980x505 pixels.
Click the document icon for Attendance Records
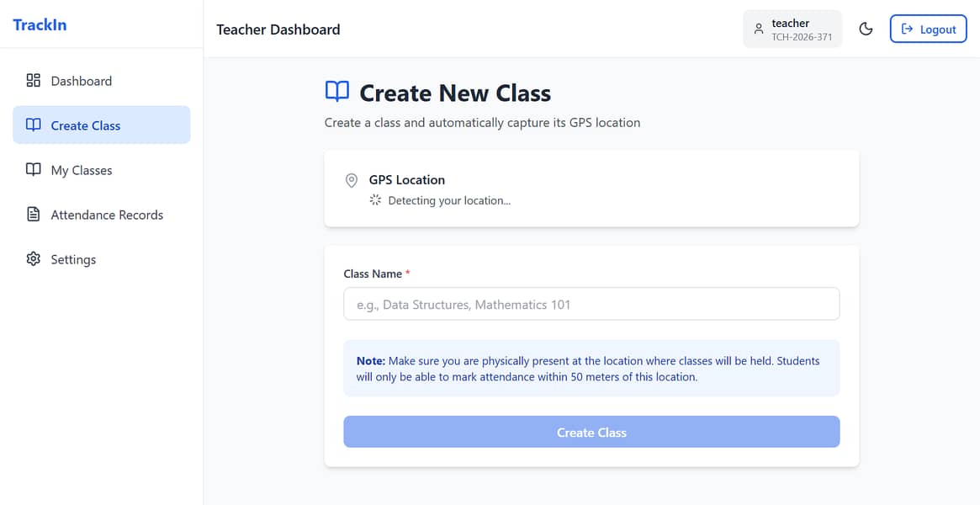point(34,215)
